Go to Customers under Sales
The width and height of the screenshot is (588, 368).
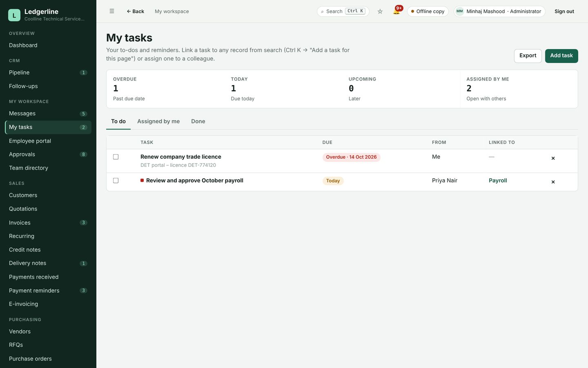point(48,195)
